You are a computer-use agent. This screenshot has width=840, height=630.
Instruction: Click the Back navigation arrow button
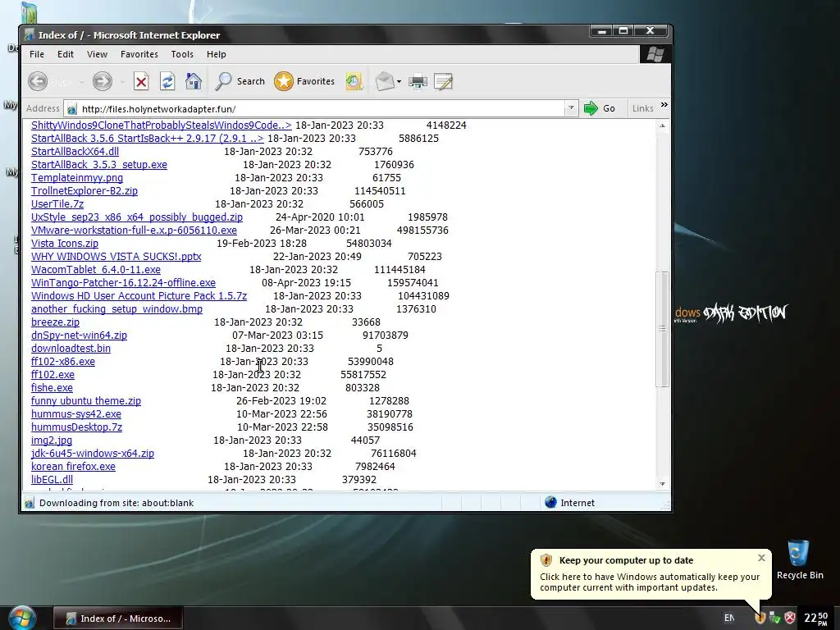38,81
